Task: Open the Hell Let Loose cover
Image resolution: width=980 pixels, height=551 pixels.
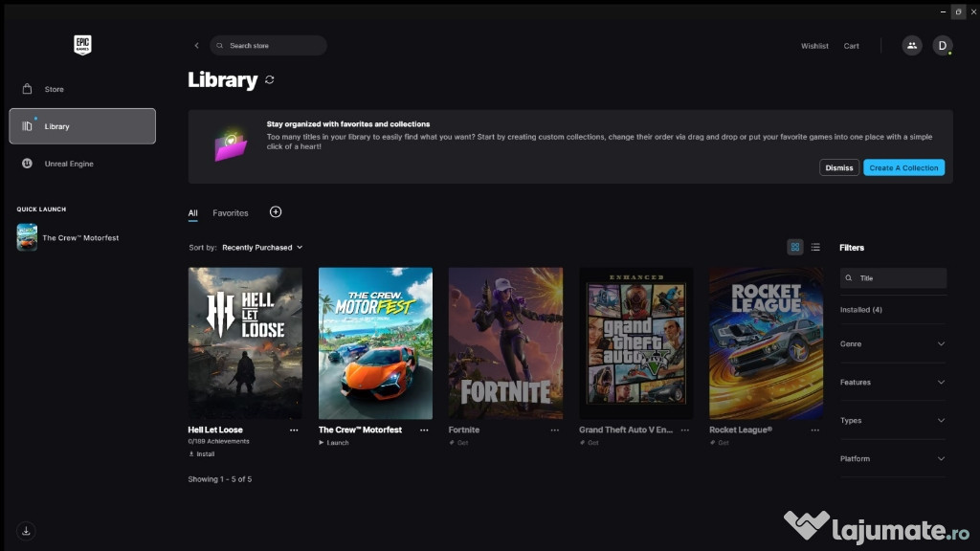Action: pyautogui.click(x=245, y=343)
